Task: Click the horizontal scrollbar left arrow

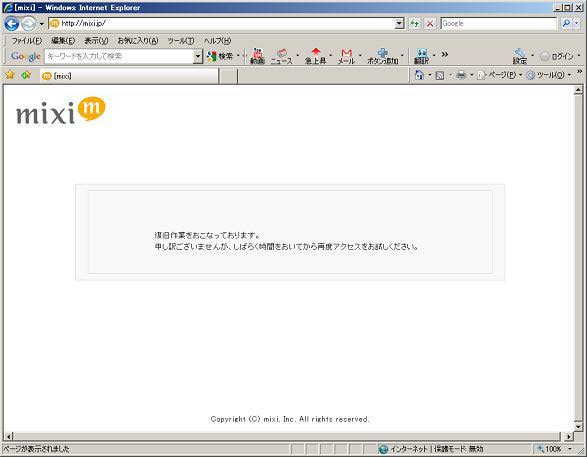Action: pyautogui.click(x=9, y=436)
